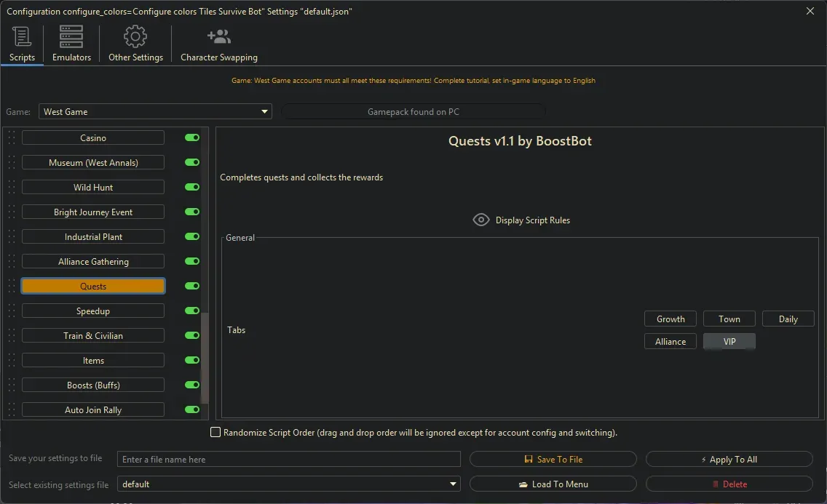Select the Daily quest tab
The width and height of the screenshot is (827, 504).
point(788,319)
